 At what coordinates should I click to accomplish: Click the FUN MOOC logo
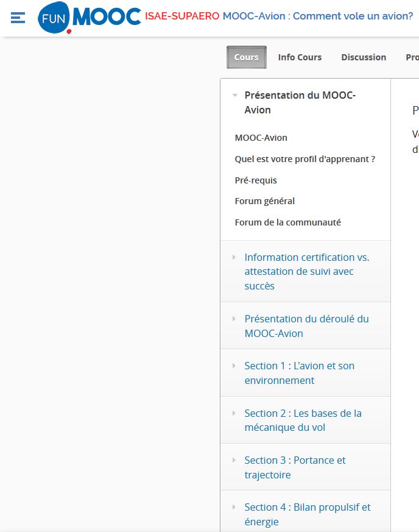[89, 17]
